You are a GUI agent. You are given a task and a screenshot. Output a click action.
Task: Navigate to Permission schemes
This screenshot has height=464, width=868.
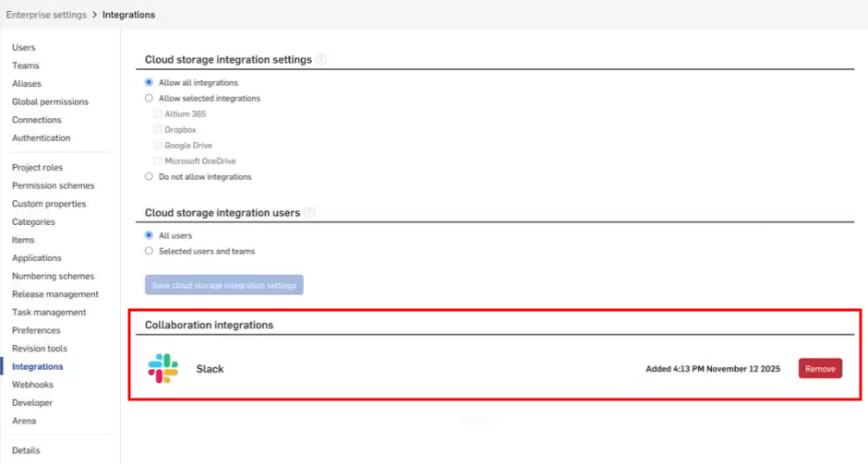[54, 185]
